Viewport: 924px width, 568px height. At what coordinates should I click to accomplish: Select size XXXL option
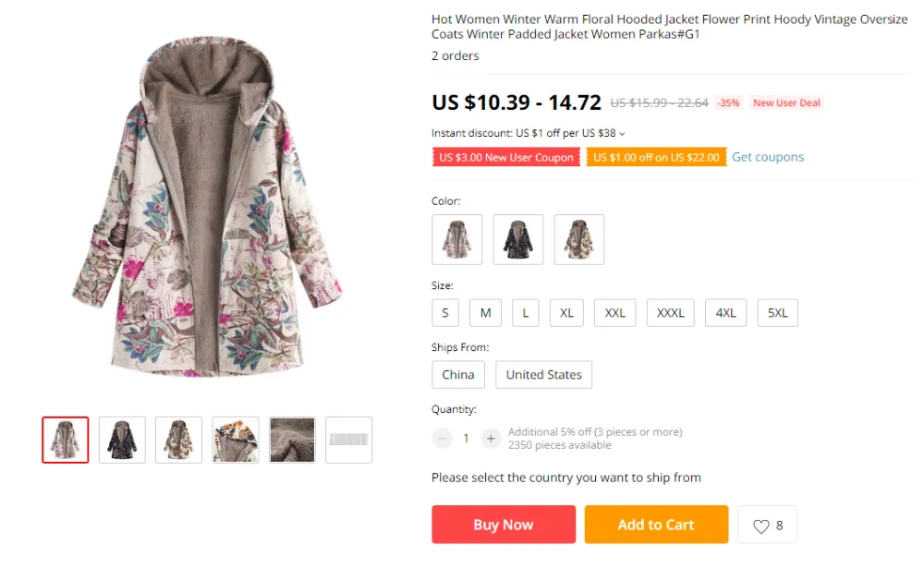(671, 313)
